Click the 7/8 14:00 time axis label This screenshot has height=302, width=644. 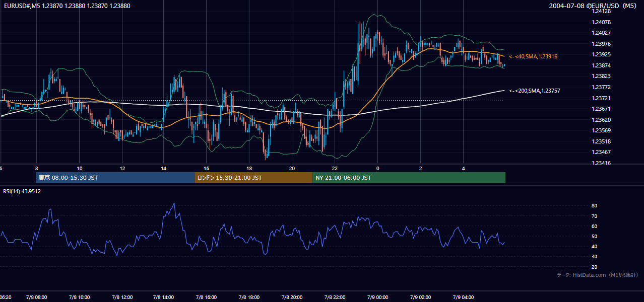tap(164, 297)
